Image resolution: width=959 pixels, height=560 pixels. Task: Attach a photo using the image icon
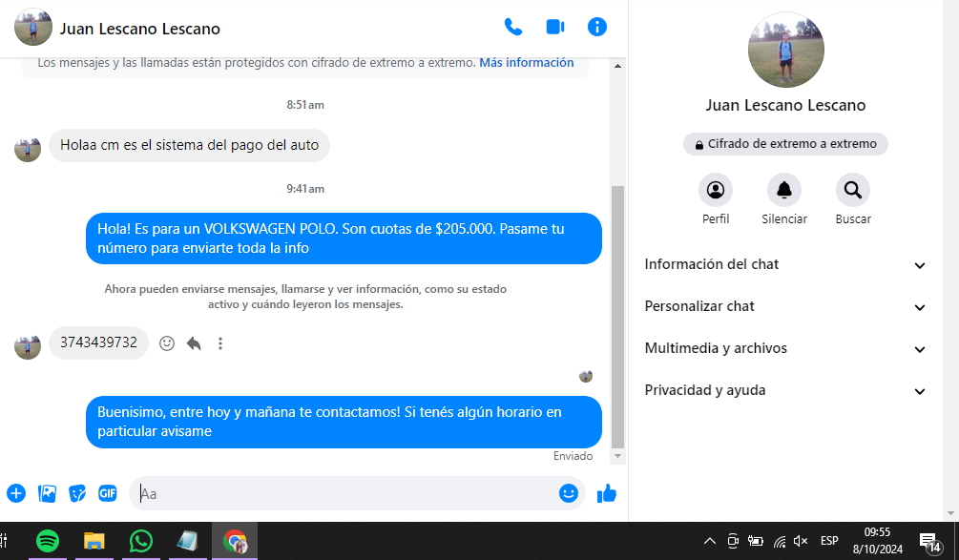(x=47, y=493)
